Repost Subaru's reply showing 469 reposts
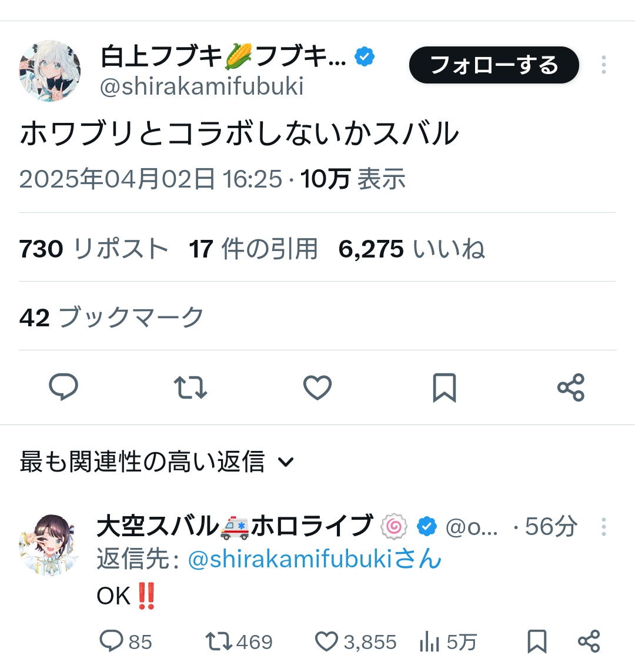 point(219,641)
